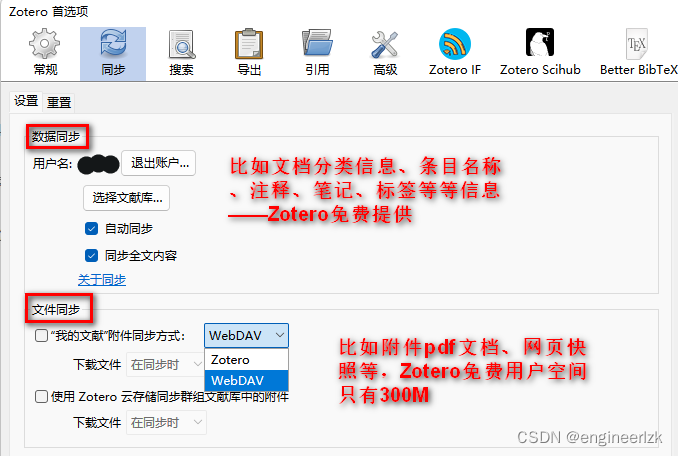Click the 退出账户 button

159,163
